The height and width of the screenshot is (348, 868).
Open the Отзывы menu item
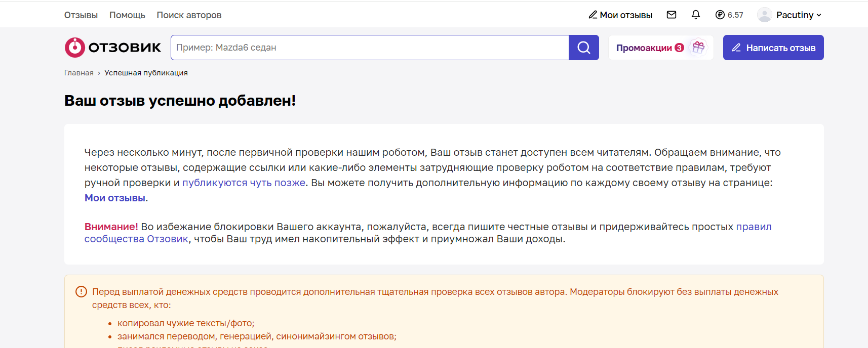pos(81,15)
